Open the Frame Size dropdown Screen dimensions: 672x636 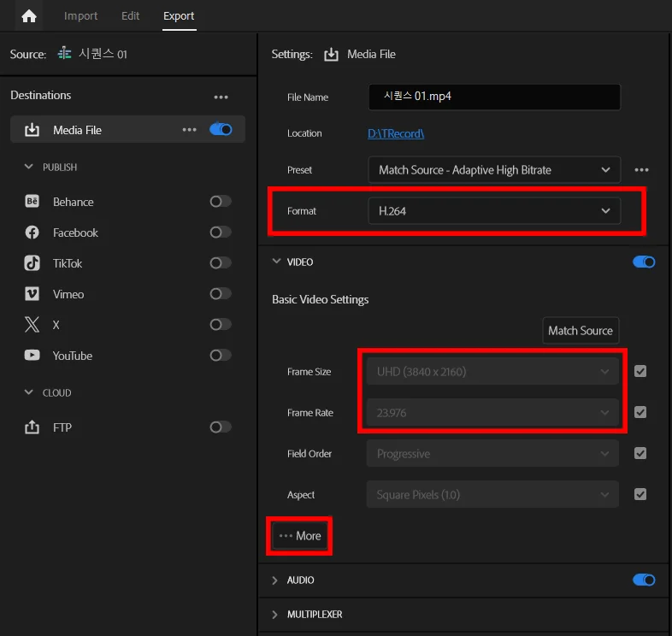492,371
